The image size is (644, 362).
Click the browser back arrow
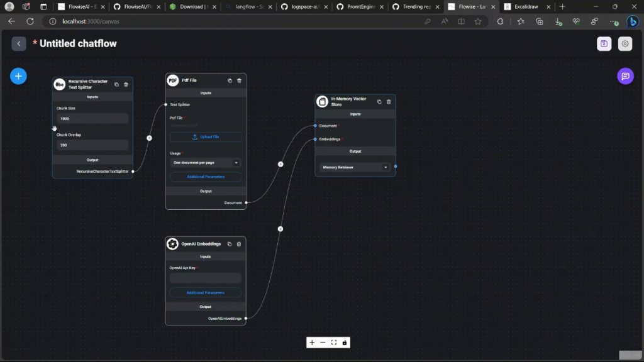click(11, 21)
